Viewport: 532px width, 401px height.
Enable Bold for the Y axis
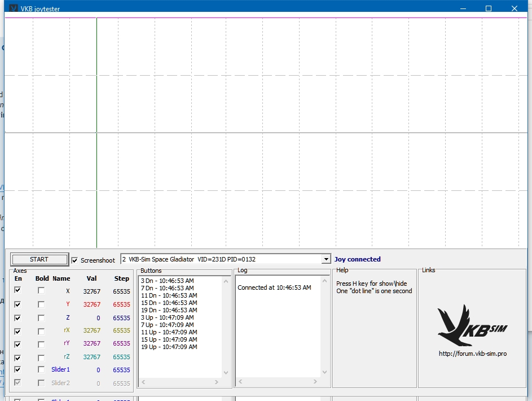tap(41, 304)
